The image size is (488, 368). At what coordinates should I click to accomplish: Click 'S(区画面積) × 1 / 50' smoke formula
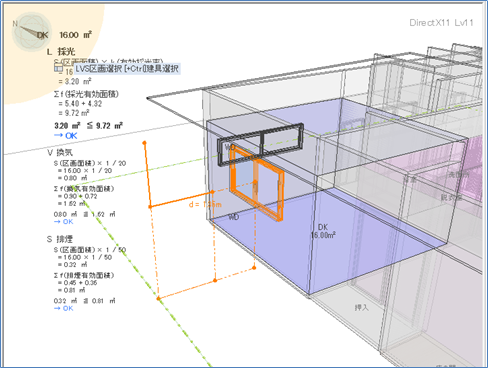point(90,250)
